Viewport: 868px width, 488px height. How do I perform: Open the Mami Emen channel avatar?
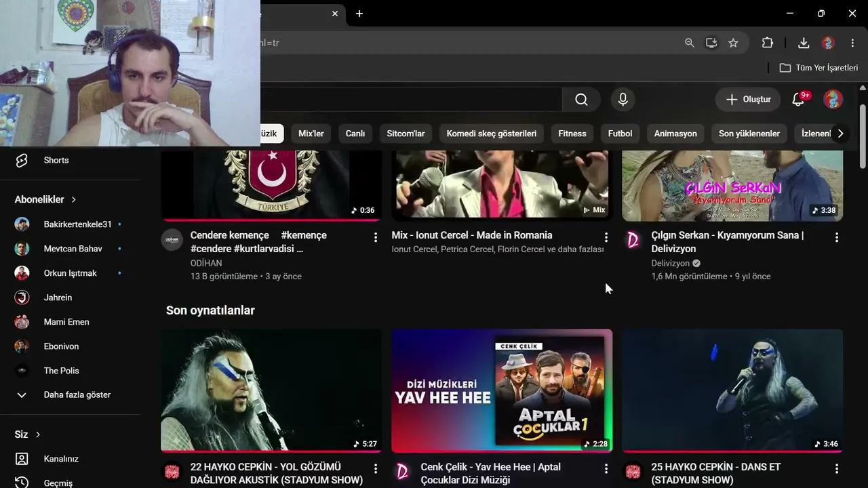(22, 322)
